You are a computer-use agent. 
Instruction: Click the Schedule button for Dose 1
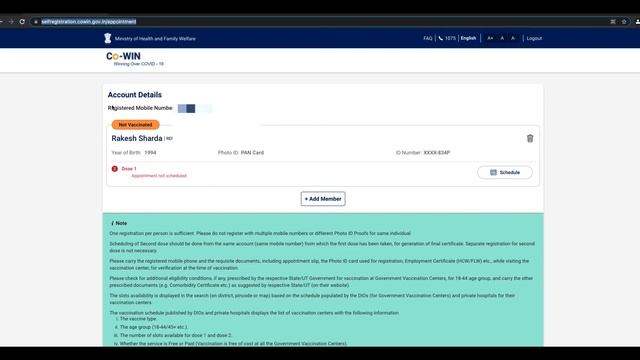coord(505,172)
